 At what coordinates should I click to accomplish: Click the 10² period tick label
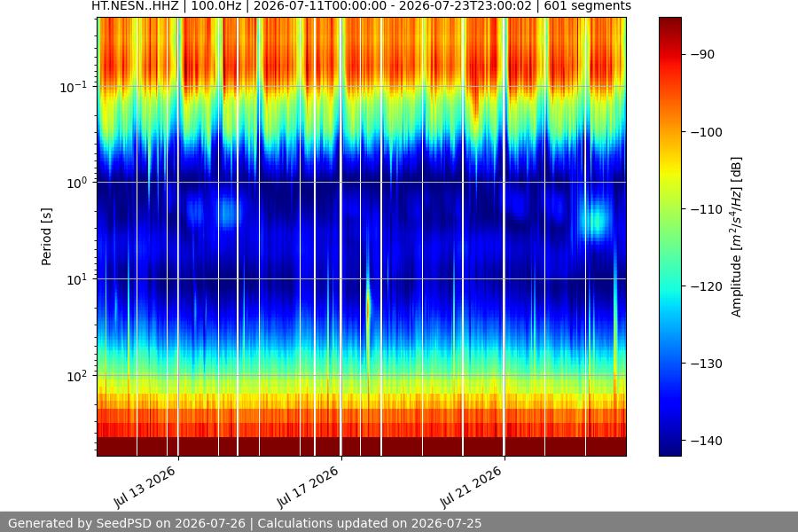pos(76,376)
